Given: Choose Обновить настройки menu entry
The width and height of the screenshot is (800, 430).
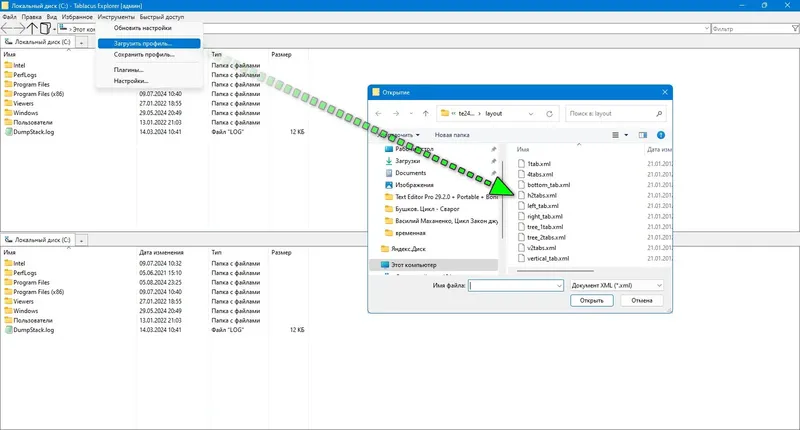Looking at the screenshot, I should pyautogui.click(x=149, y=28).
